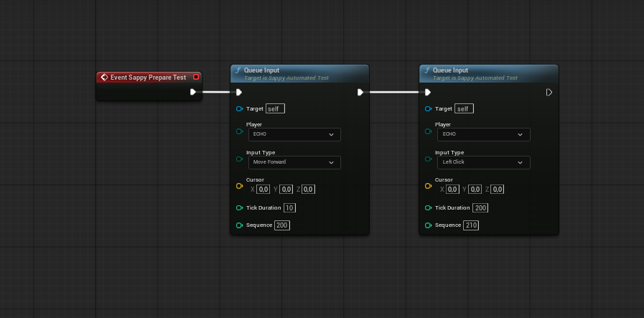Viewport: 644px width, 318px height.
Task: Open the Left Click Input Type dropdown
Action: 484,162
